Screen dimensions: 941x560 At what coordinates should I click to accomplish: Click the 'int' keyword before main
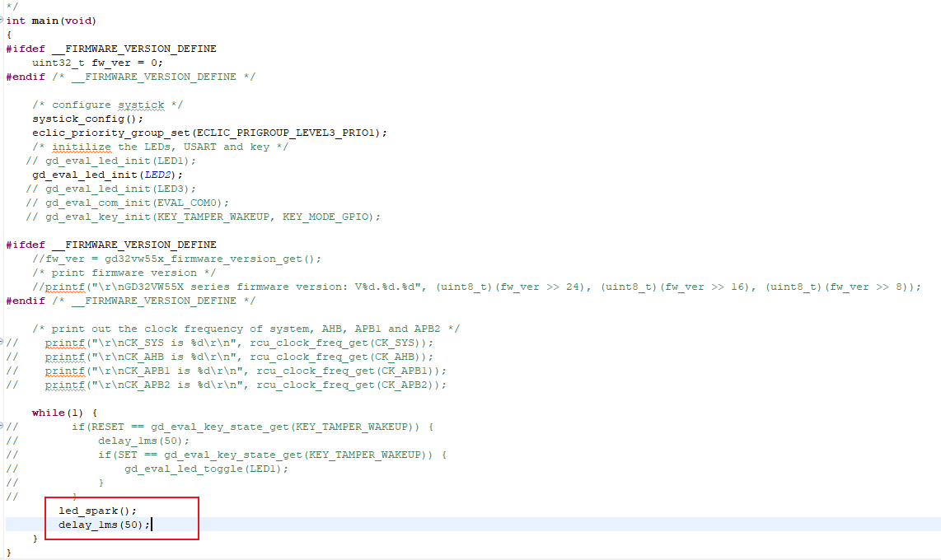pos(16,21)
